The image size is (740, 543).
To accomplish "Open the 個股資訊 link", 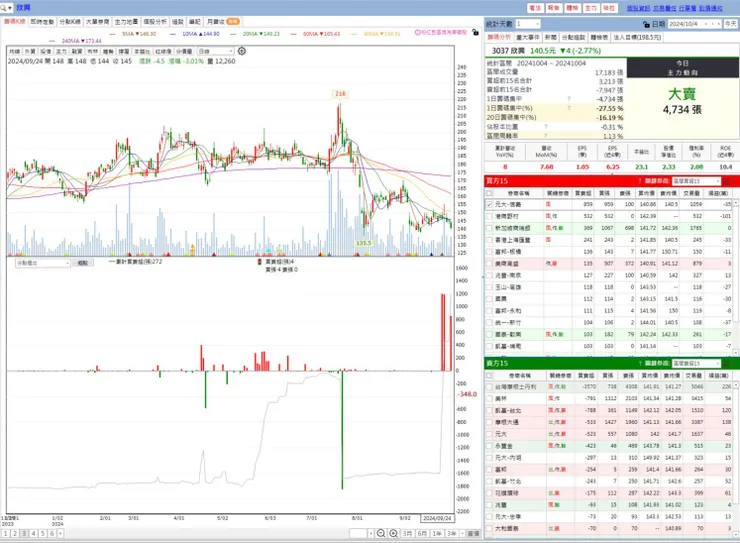I will click(x=638, y=8).
